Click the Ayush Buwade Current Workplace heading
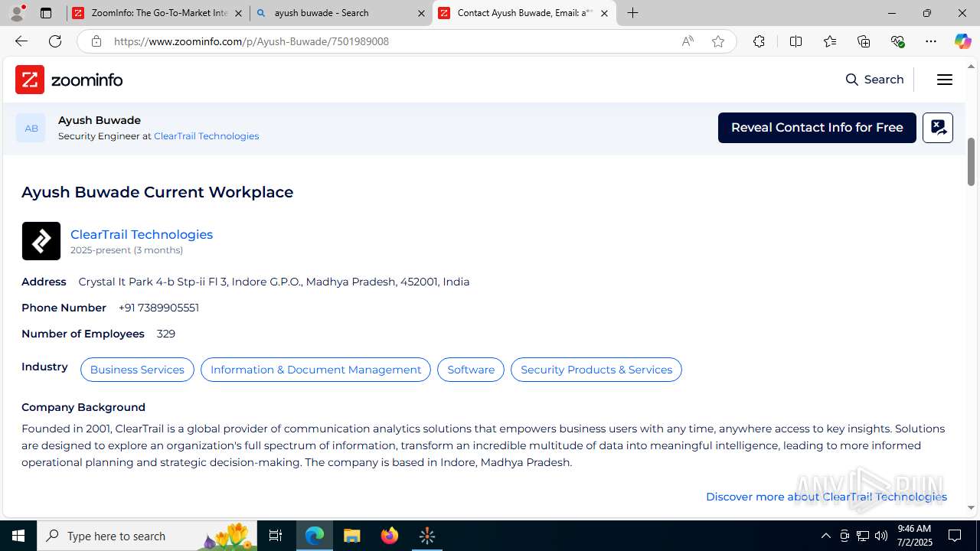This screenshot has width=980, height=551. (x=158, y=192)
